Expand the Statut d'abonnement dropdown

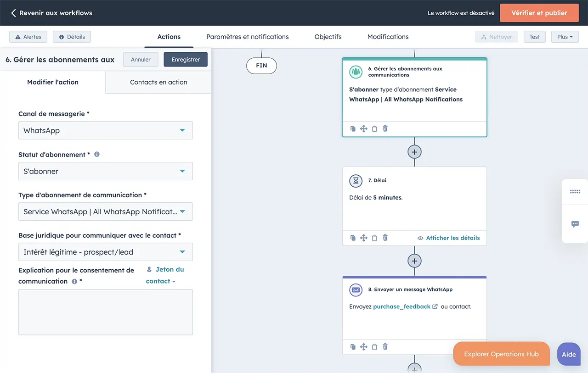pyautogui.click(x=106, y=172)
